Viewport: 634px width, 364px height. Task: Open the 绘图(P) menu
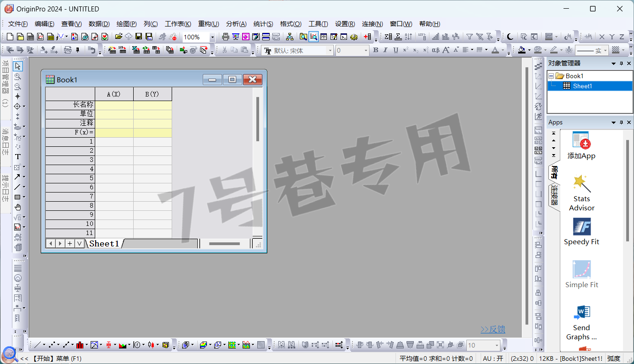(x=126, y=24)
